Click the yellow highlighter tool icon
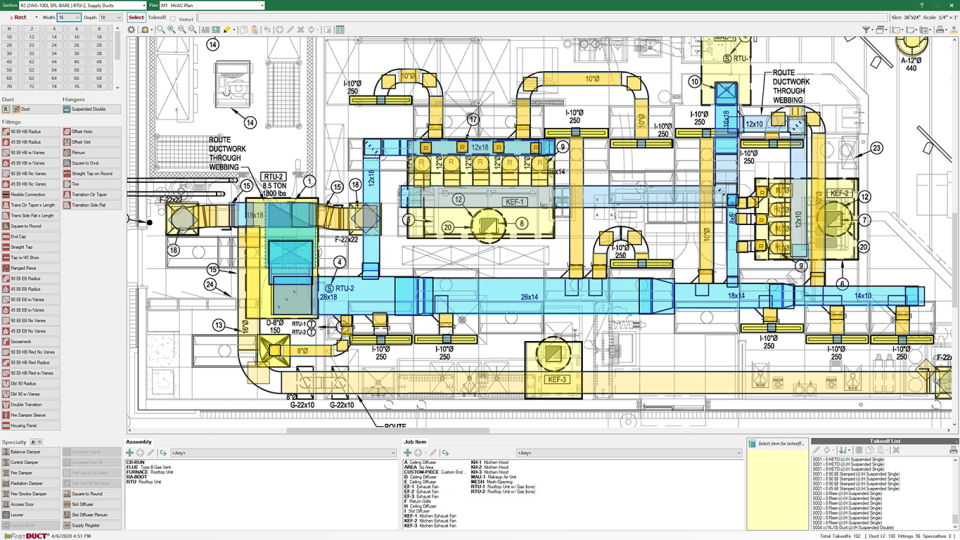 [227, 29]
